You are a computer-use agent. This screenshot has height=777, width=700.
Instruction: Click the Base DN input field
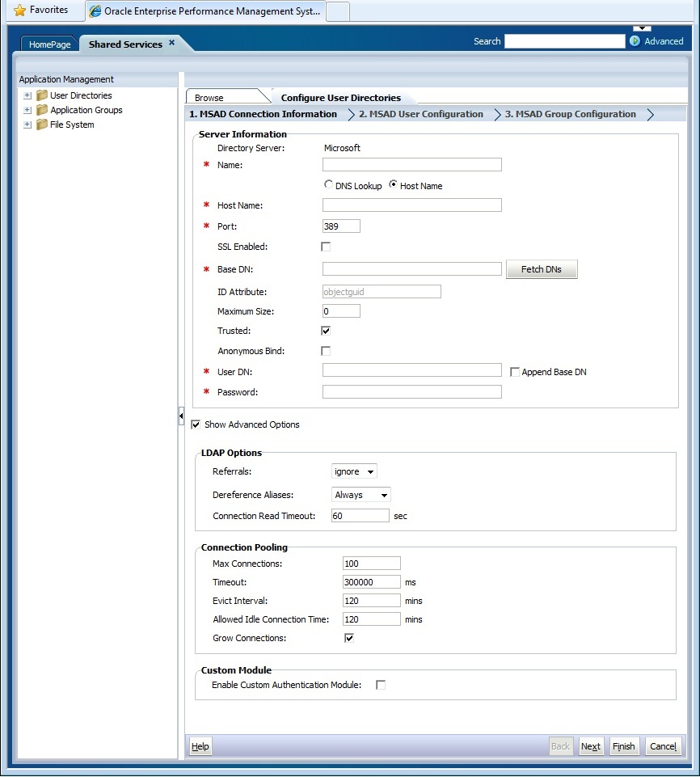pyautogui.click(x=412, y=269)
